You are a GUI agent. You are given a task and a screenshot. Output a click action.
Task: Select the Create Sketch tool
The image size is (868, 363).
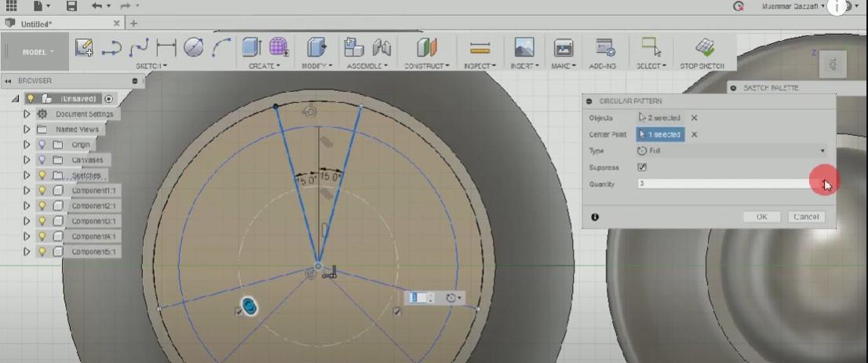(x=84, y=47)
